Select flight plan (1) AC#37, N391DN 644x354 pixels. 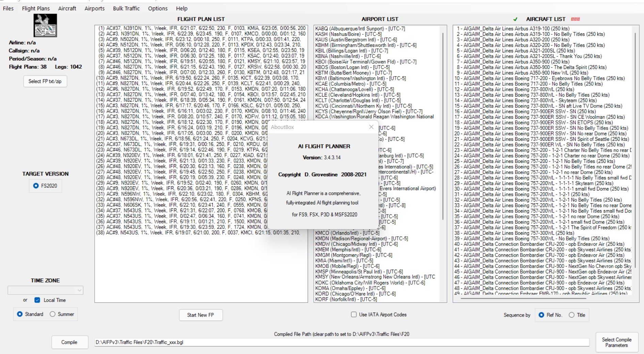click(x=201, y=28)
